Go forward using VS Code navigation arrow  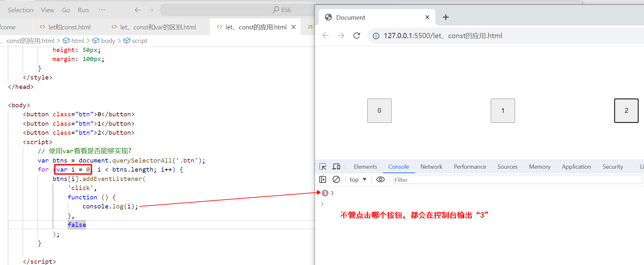click(151, 10)
